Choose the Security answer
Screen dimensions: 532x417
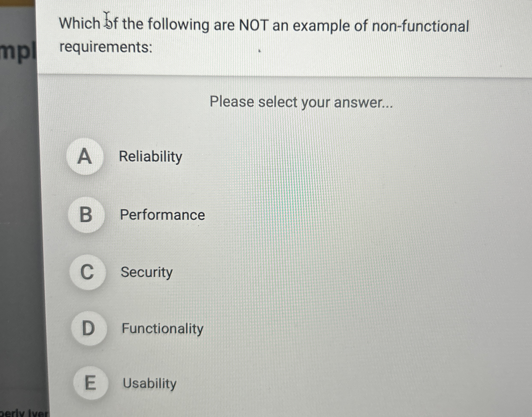point(147,273)
